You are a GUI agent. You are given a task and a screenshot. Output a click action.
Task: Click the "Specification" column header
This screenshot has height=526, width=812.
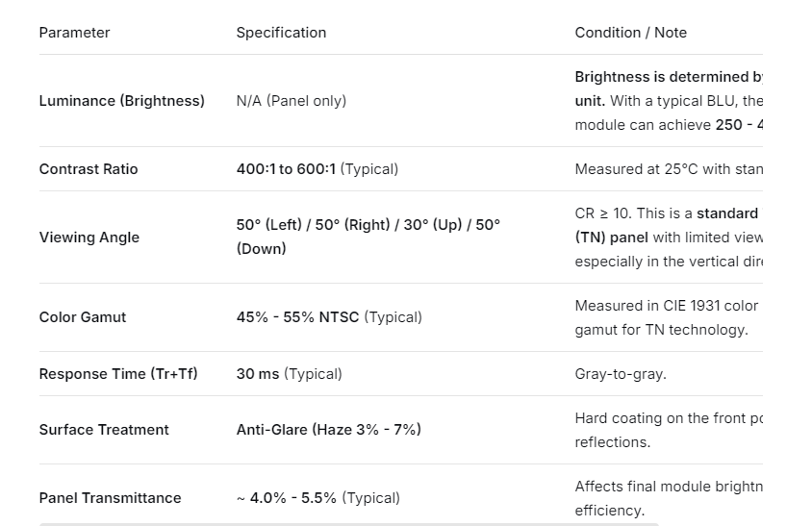click(x=281, y=33)
